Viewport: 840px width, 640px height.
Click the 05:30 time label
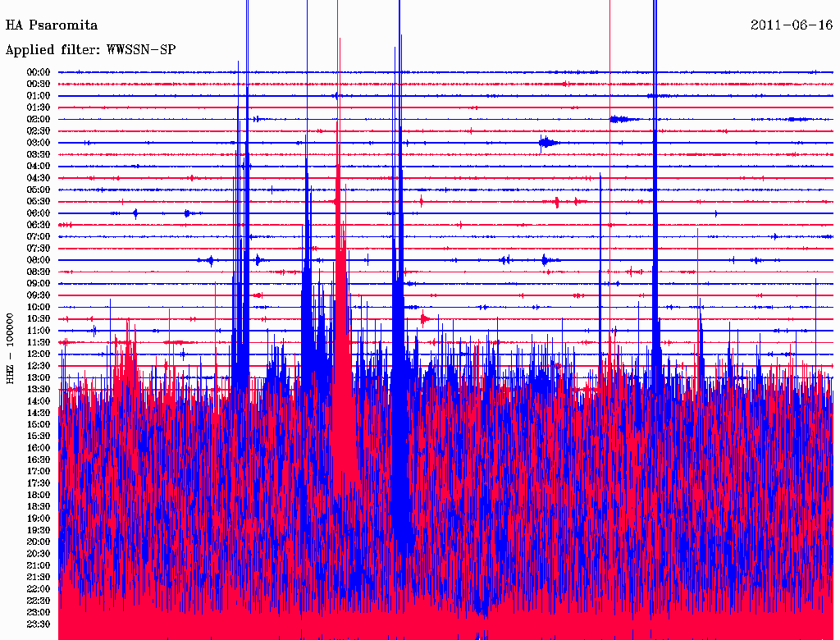(39, 202)
